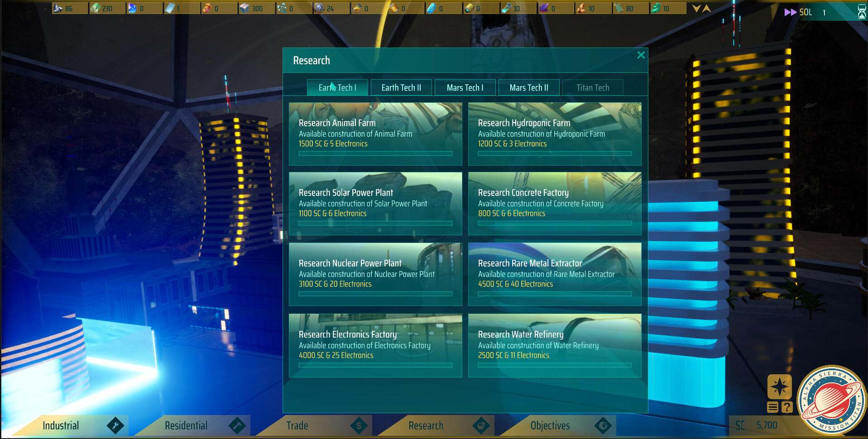Open the Mars Tech I tab
The image size is (868, 439).
[x=465, y=88]
